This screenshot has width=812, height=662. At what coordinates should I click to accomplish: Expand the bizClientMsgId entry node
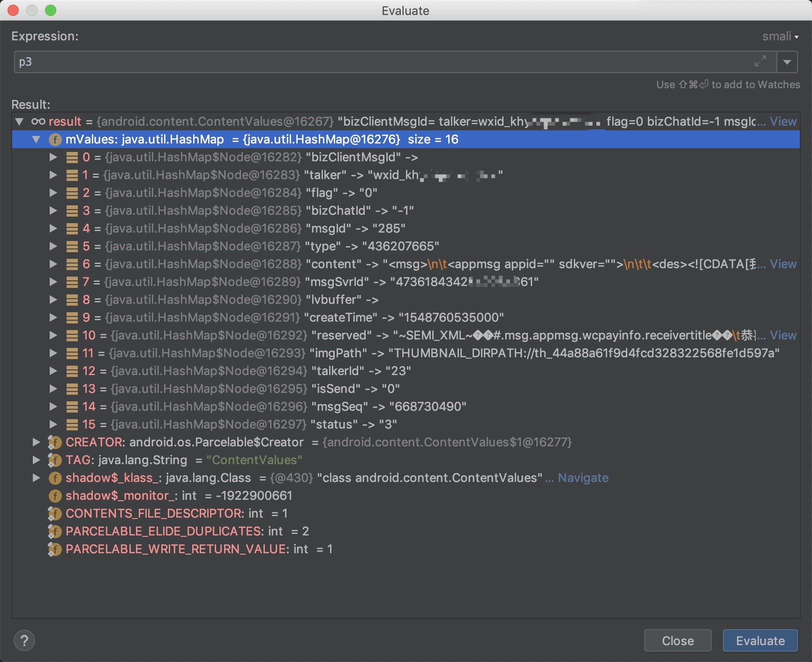tap(53, 157)
